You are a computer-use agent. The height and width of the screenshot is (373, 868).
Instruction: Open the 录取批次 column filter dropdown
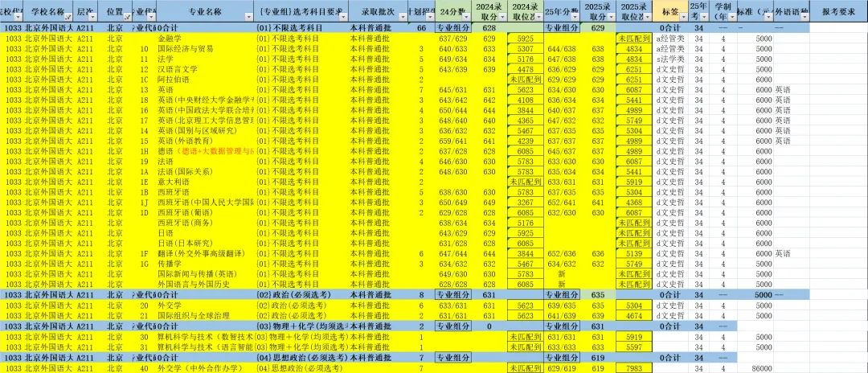pyautogui.click(x=402, y=18)
